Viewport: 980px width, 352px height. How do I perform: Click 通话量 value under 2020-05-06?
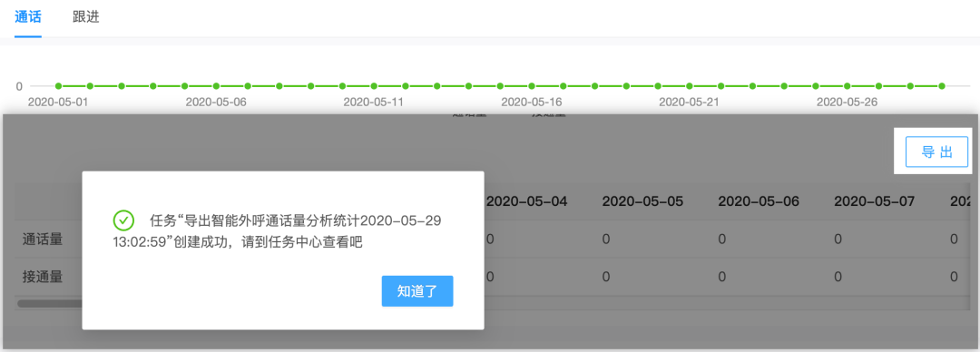click(722, 239)
